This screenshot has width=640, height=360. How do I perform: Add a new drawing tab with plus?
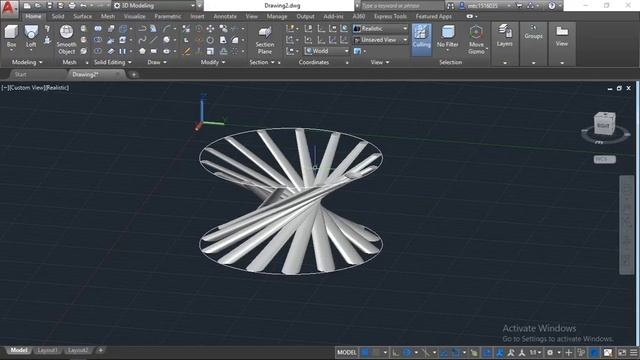pos(133,74)
